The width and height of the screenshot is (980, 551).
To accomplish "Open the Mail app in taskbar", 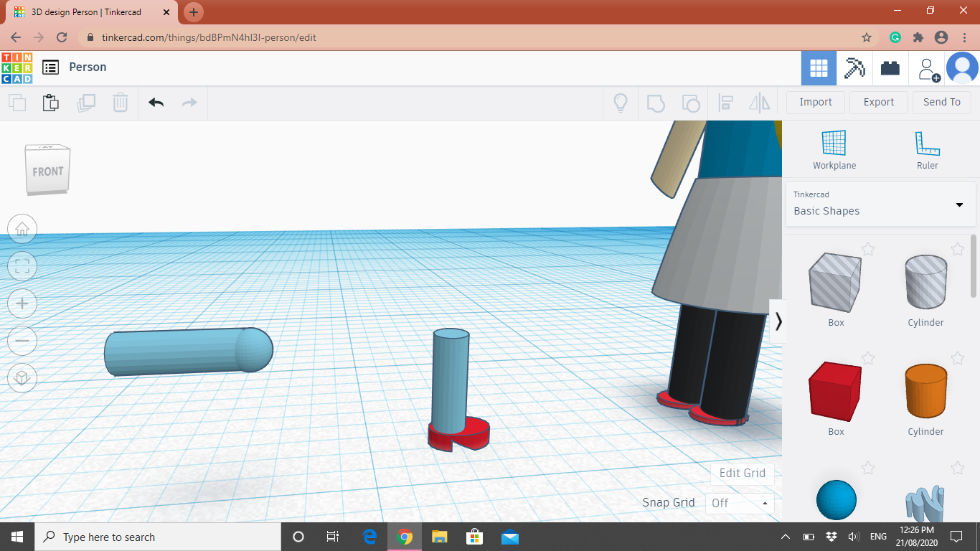I will [510, 537].
